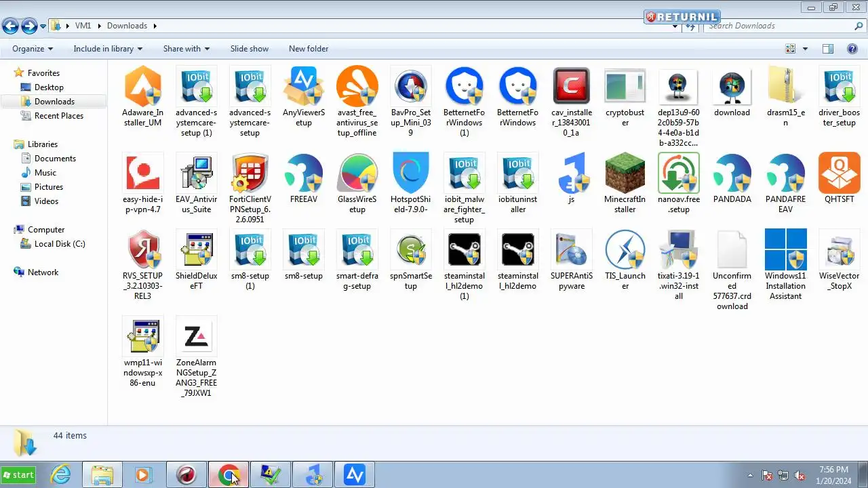Image resolution: width=868 pixels, height=488 pixels.
Task: Select the WiseVector_StopX file icon
Action: point(840,250)
